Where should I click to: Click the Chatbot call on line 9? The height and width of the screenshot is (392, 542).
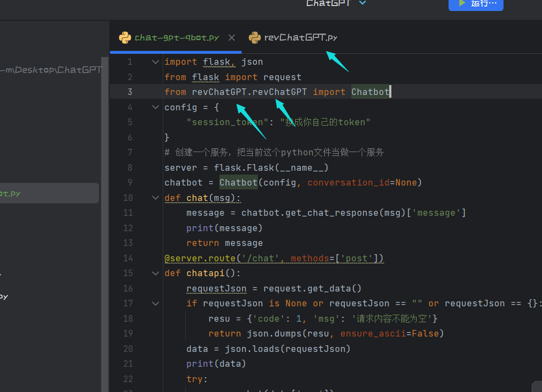click(238, 182)
